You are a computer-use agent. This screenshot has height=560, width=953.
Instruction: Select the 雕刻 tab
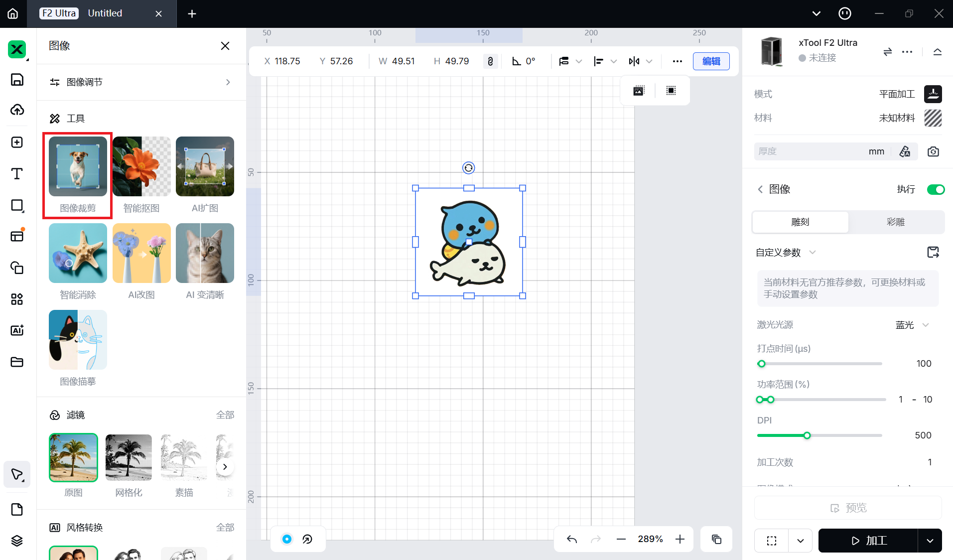[800, 222]
